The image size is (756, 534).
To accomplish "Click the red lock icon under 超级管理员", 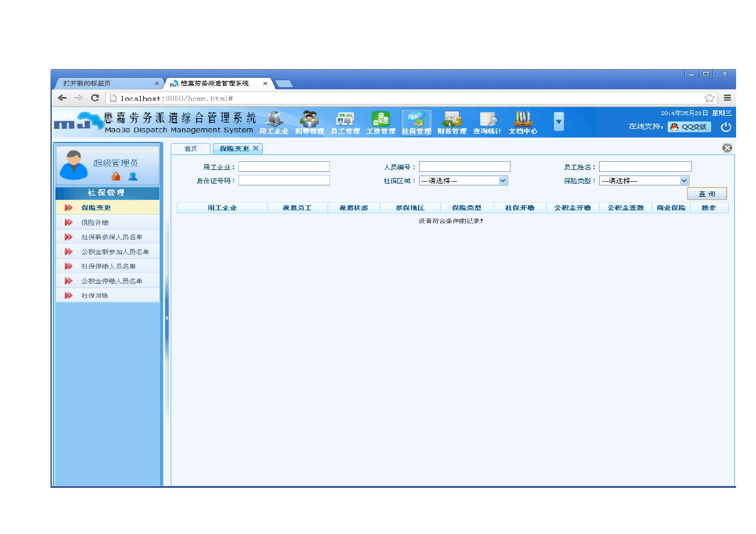I will coord(116,176).
